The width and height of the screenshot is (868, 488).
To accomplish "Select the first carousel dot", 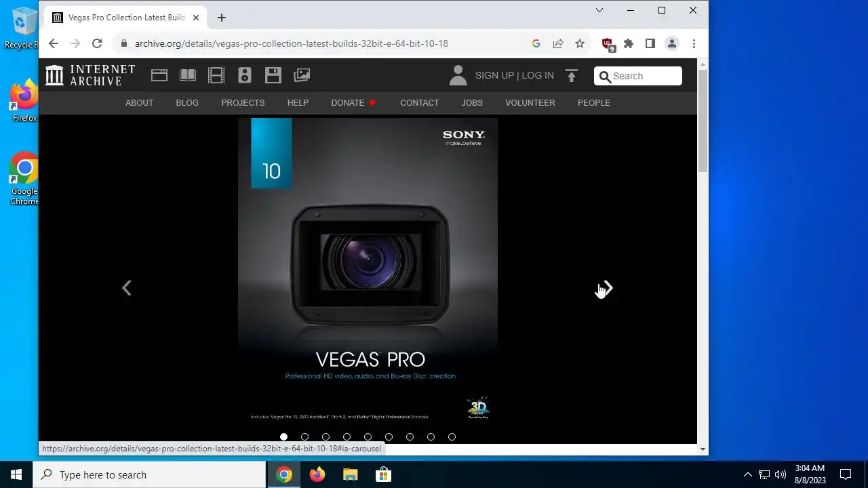I will coord(283,437).
